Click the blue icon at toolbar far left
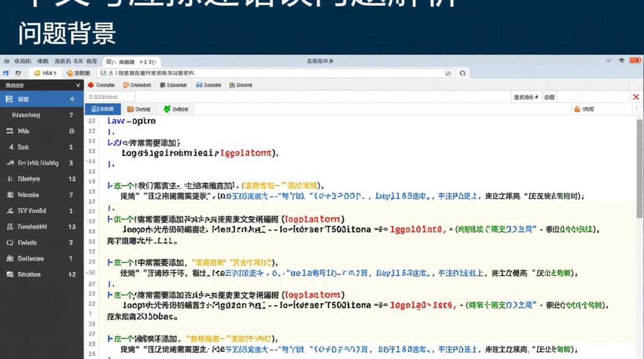Image resolution: width=644 pixels, height=359 pixels. [x=6, y=73]
